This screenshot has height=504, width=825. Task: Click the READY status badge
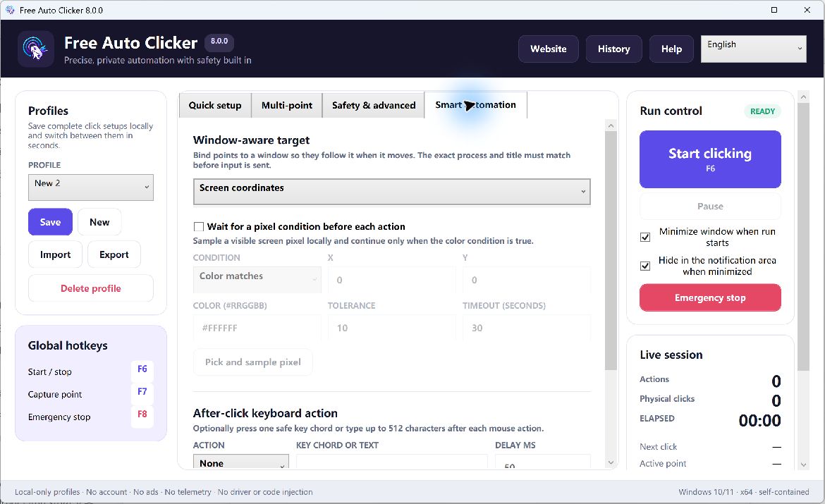pos(762,111)
